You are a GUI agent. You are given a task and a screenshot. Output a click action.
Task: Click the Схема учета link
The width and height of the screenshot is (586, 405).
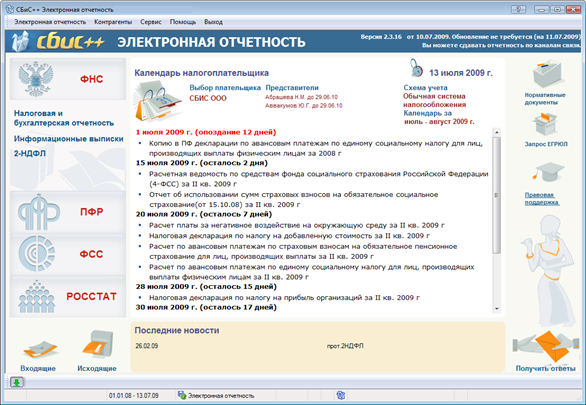pyautogui.click(x=425, y=87)
